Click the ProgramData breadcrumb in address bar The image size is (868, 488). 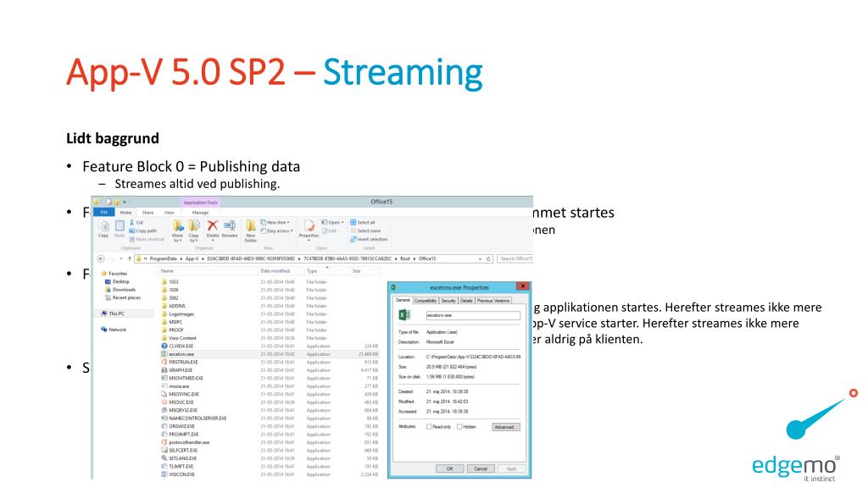coord(163,258)
